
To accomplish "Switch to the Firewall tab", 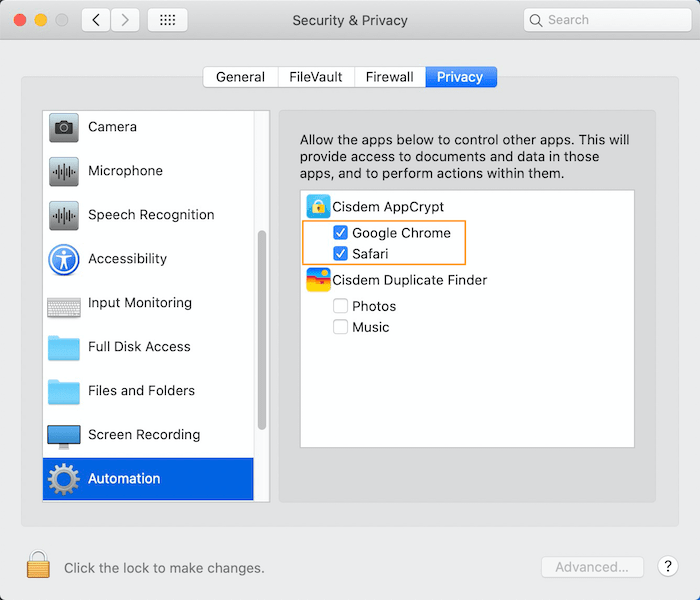I will click(x=390, y=77).
